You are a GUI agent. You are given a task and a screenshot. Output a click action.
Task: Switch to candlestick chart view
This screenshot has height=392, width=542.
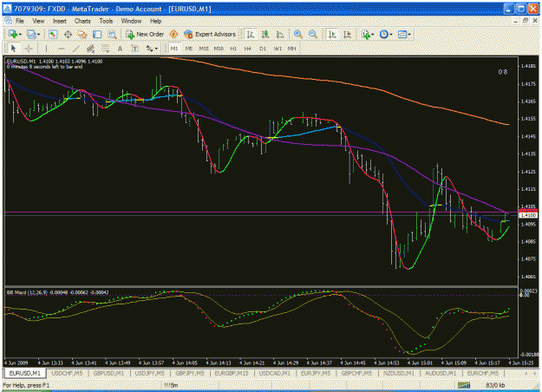tap(265, 34)
